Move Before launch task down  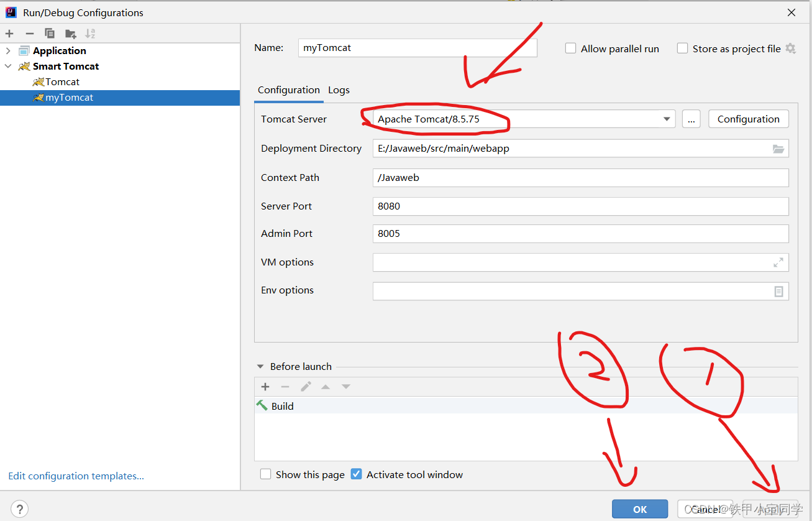tap(346, 387)
